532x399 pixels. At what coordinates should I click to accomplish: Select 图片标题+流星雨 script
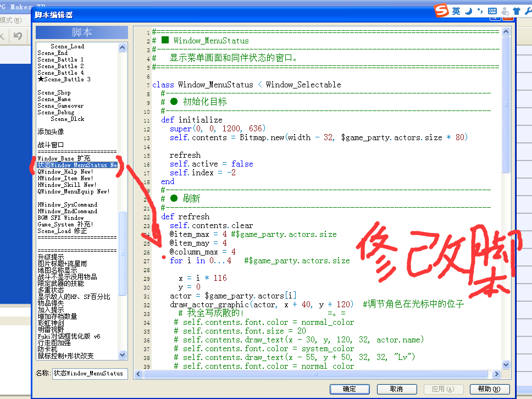pyautogui.click(x=62, y=264)
